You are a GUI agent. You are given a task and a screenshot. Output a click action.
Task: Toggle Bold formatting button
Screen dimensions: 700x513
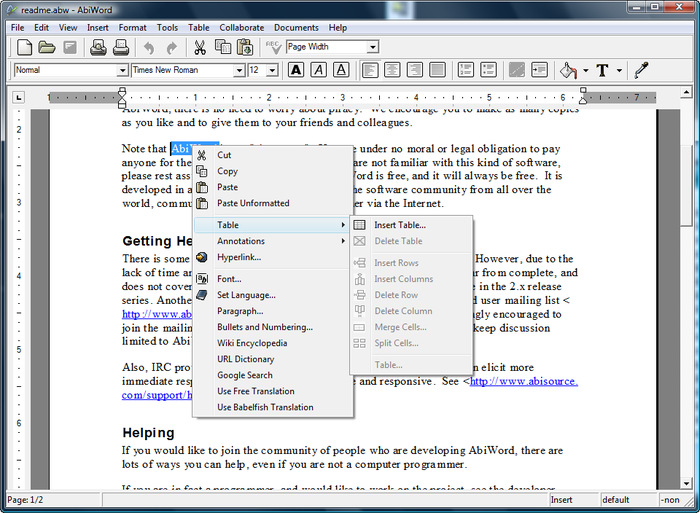(x=296, y=70)
